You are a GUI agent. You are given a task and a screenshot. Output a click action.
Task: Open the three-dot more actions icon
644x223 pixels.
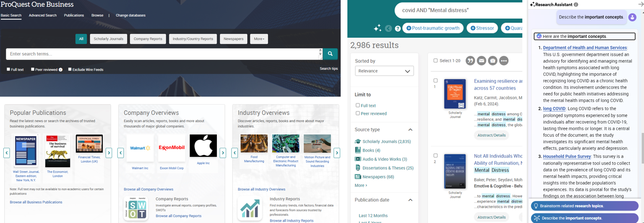[x=504, y=61]
